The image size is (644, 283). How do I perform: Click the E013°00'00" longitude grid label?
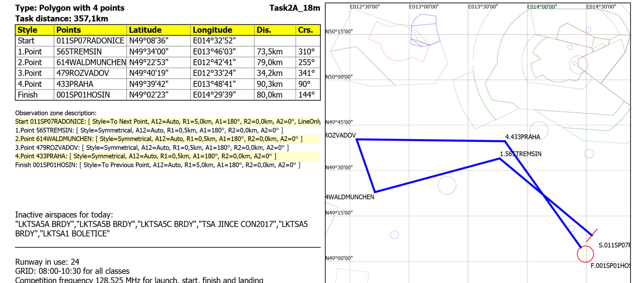[424, 6]
